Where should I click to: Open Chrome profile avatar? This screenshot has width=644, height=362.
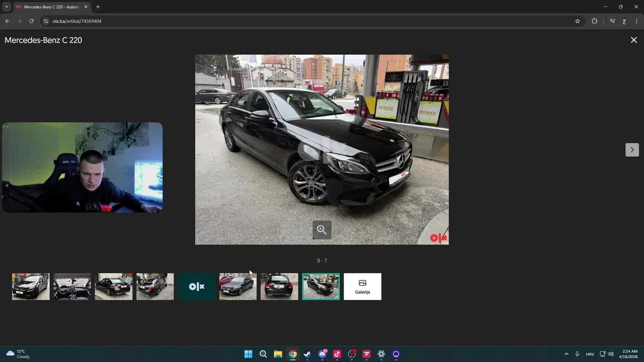(x=624, y=21)
